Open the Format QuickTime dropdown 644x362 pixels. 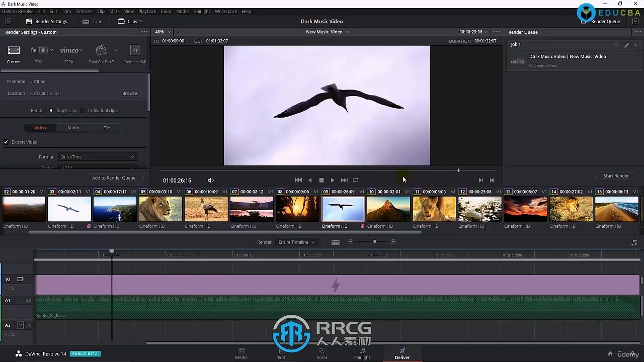(x=97, y=157)
